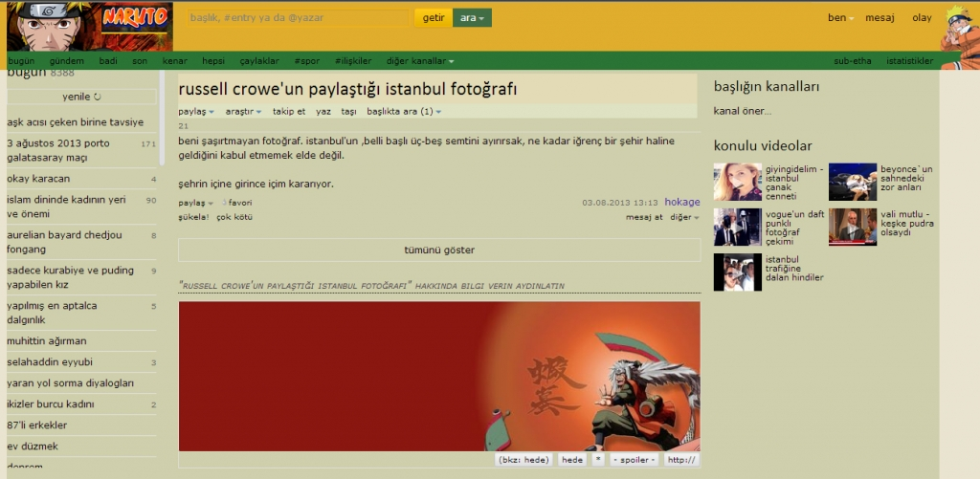Select the hepsi tab
The height and width of the screenshot is (479, 980).
tap(213, 61)
